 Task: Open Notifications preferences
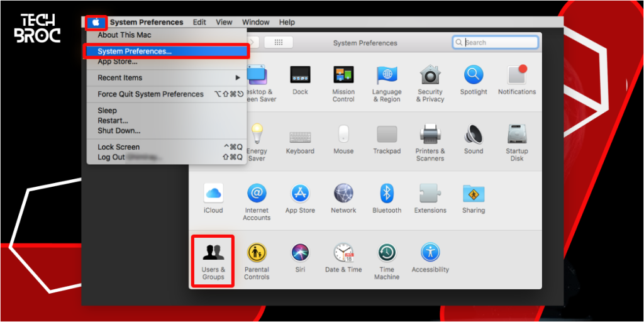[x=517, y=80]
